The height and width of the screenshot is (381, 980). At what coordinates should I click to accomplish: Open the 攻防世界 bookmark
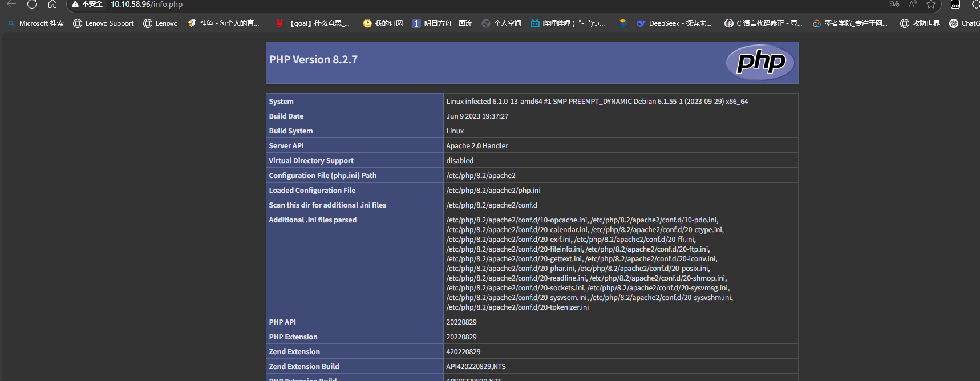[x=920, y=23]
